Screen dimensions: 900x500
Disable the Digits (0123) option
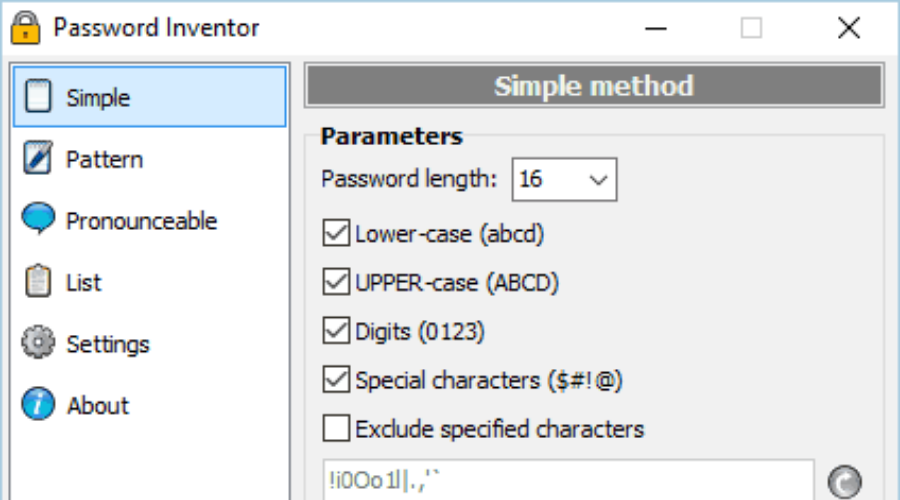click(x=336, y=331)
